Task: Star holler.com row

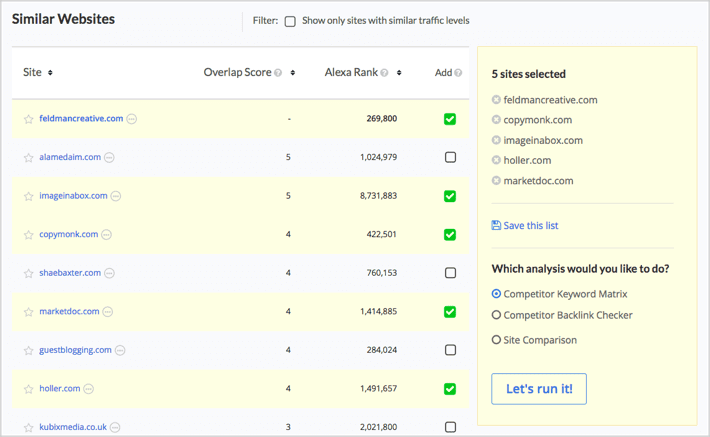Action: pos(29,389)
